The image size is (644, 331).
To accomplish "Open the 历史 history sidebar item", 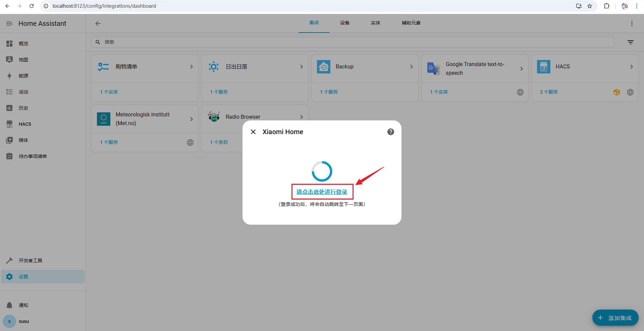I will coord(43,108).
